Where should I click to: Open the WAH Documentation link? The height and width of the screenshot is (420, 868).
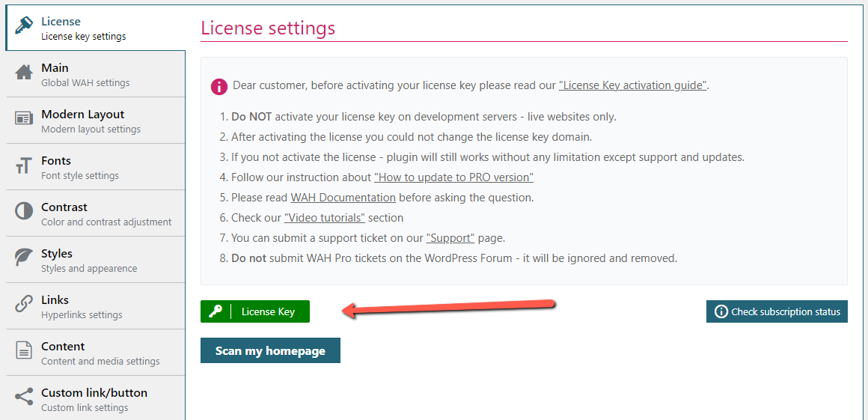pyautogui.click(x=343, y=197)
